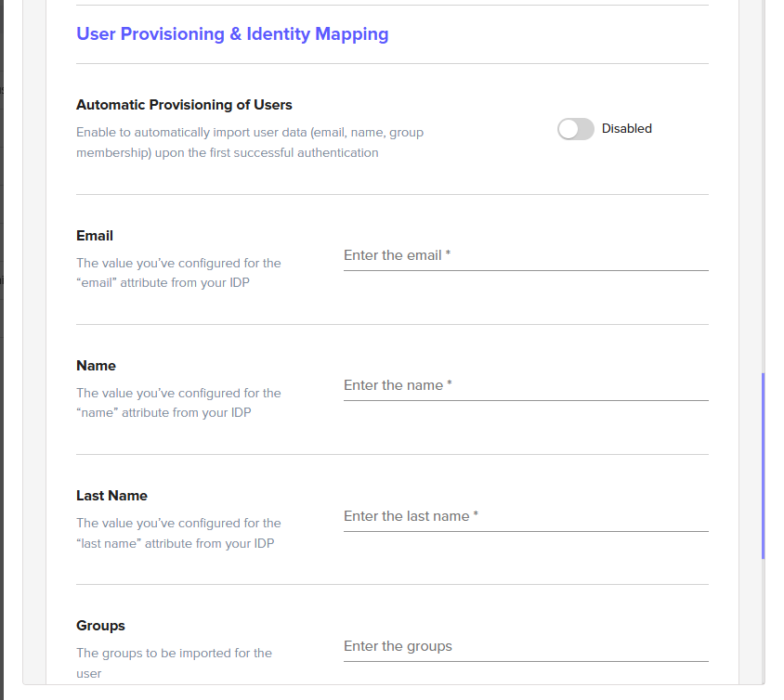Click the purple vertical scrollbar thumb

pos(763,464)
